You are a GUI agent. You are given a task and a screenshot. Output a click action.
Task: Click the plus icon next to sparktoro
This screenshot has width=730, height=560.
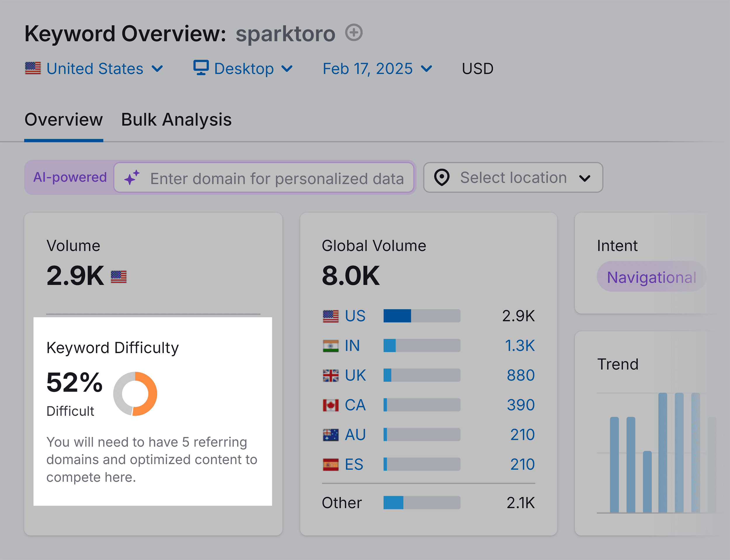[x=354, y=33]
